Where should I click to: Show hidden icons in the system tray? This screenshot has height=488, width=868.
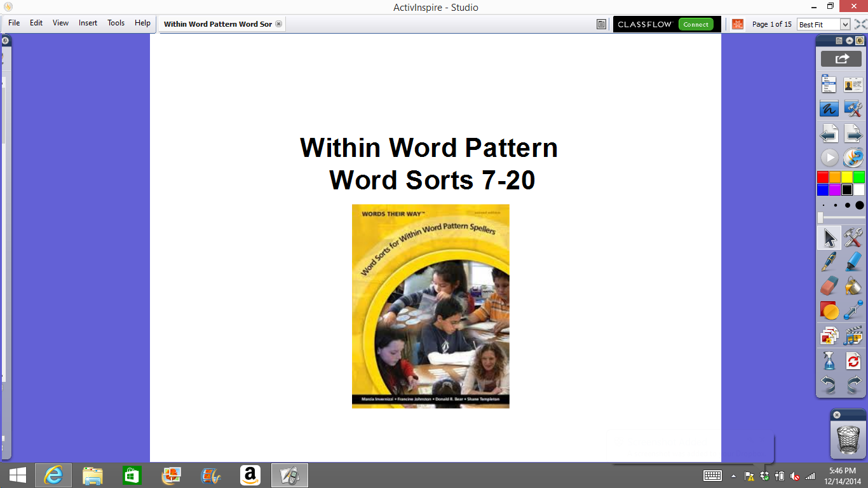click(733, 476)
